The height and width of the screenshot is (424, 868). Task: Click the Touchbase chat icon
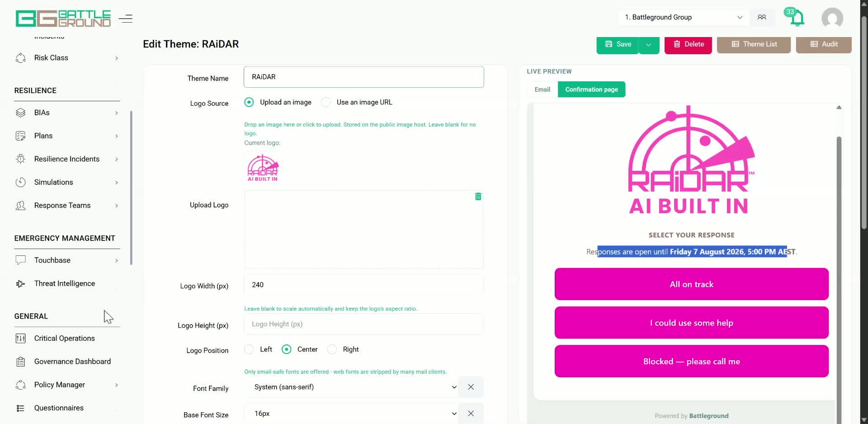point(21,260)
